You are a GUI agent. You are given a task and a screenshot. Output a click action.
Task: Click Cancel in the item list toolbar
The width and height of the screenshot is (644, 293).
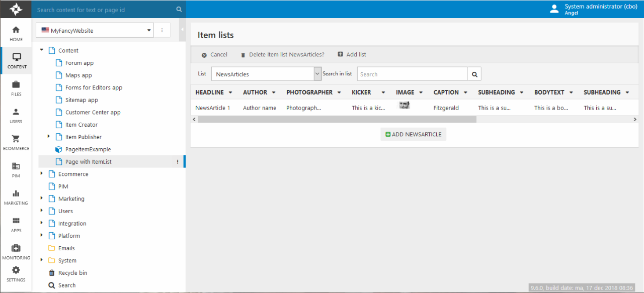(214, 55)
